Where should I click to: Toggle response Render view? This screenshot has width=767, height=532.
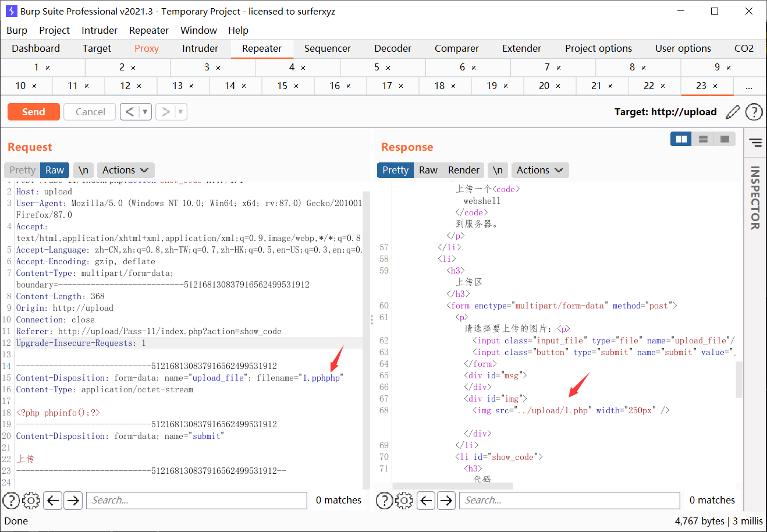click(464, 170)
